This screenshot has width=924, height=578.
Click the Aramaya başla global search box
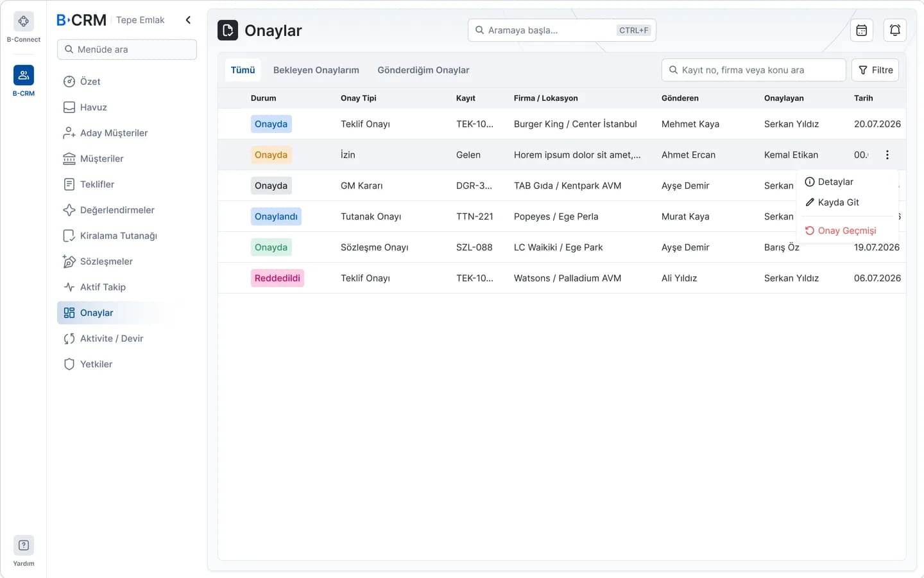[562, 30]
